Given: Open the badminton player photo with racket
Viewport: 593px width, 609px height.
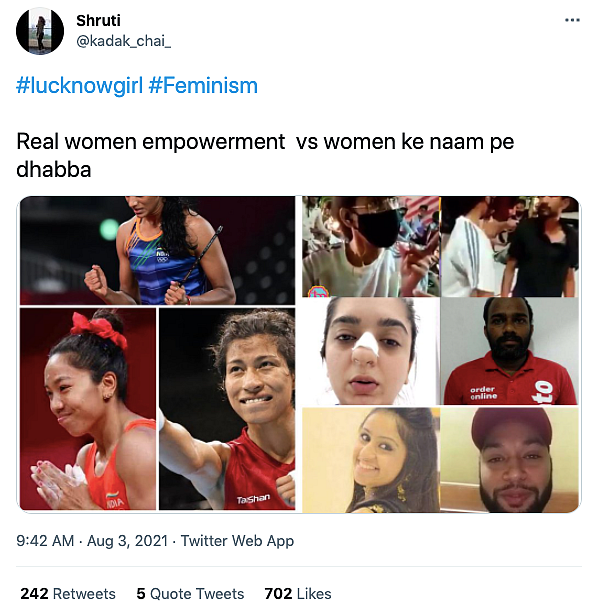Looking at the screenshot, I should (x=157, y=251).
